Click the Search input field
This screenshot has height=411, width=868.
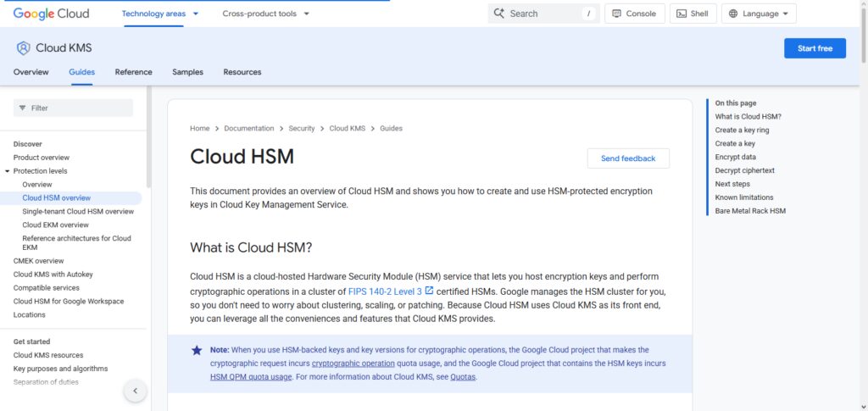(543, 14)
